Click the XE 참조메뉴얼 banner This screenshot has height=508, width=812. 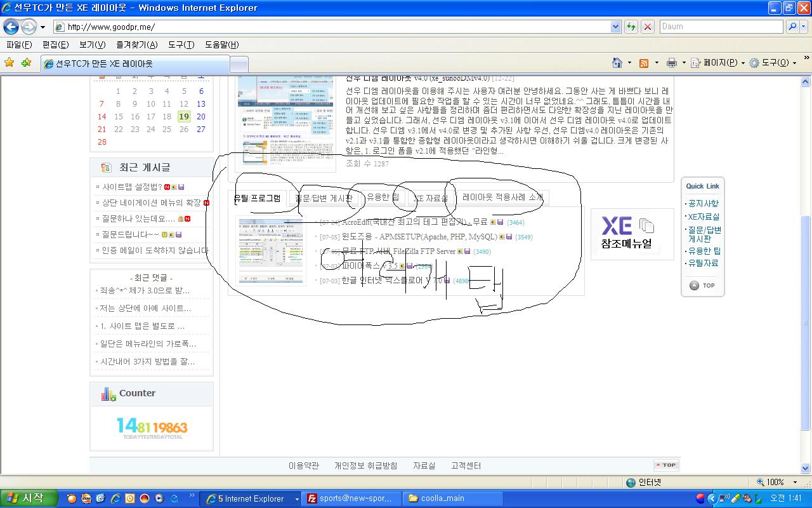click(632, 234)
